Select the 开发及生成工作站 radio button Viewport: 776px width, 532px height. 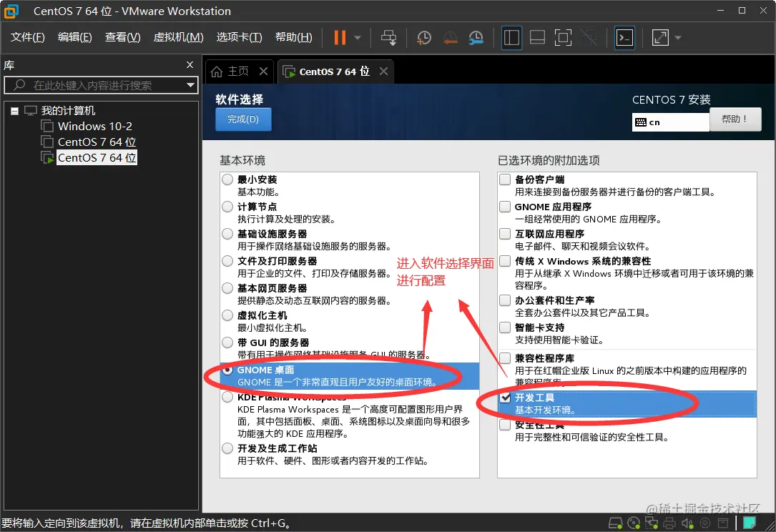coord(227,448)
